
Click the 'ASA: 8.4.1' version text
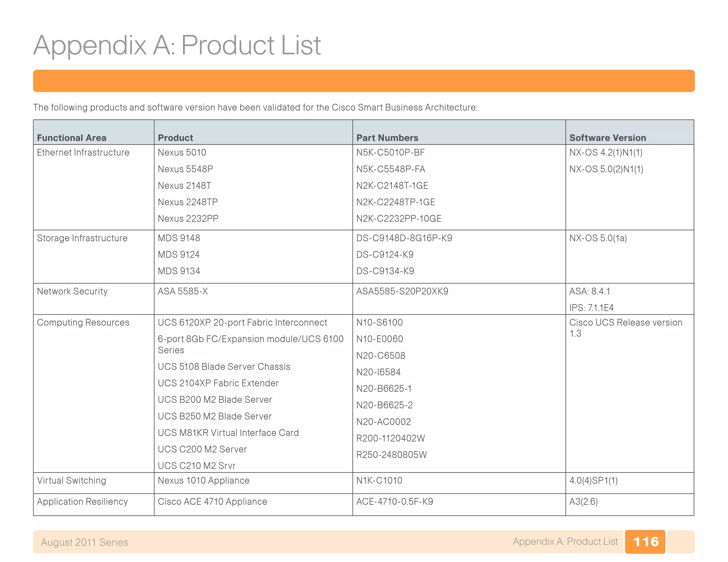coord(590,291)
